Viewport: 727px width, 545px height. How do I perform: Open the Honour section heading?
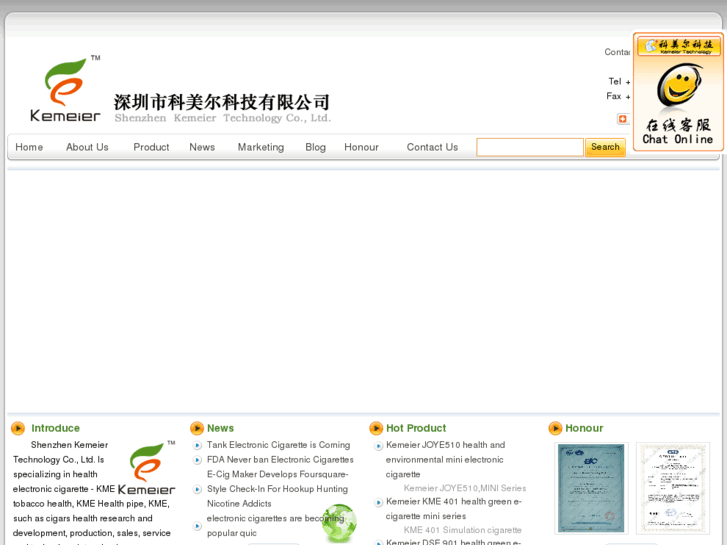click(584, 428)
